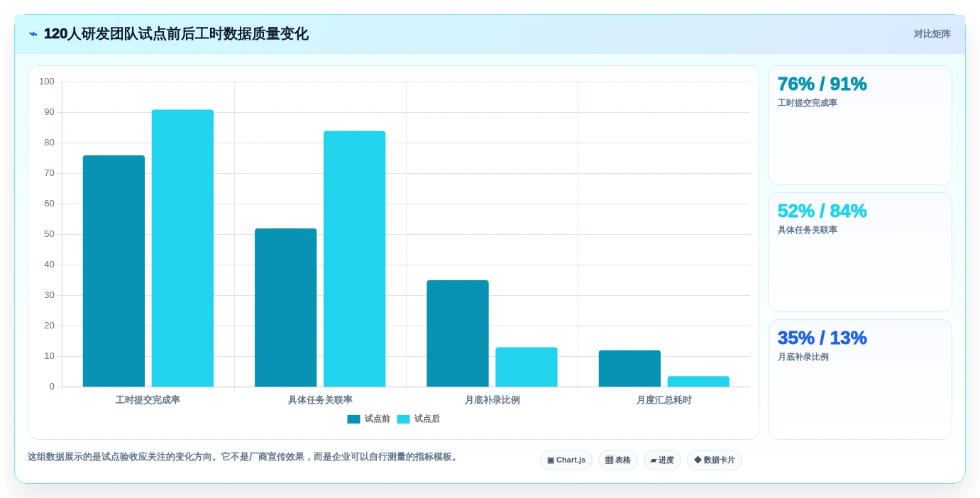980x498 pixels.
Task: Select the 数据卡片 tag chip
Action: (715, 460)
